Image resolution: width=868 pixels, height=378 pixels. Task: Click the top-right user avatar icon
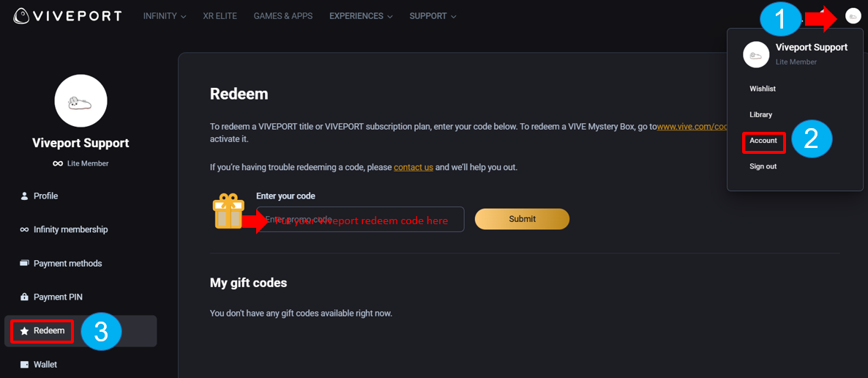[853, 15]
